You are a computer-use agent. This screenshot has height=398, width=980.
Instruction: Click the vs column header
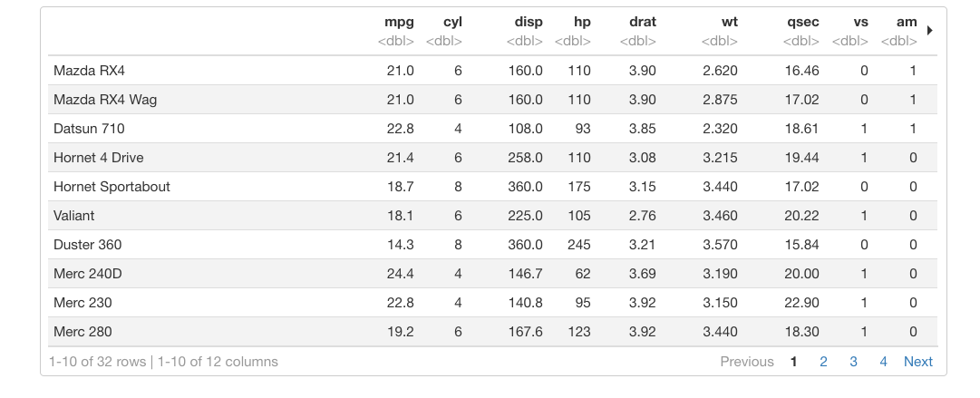click(859, 22)
